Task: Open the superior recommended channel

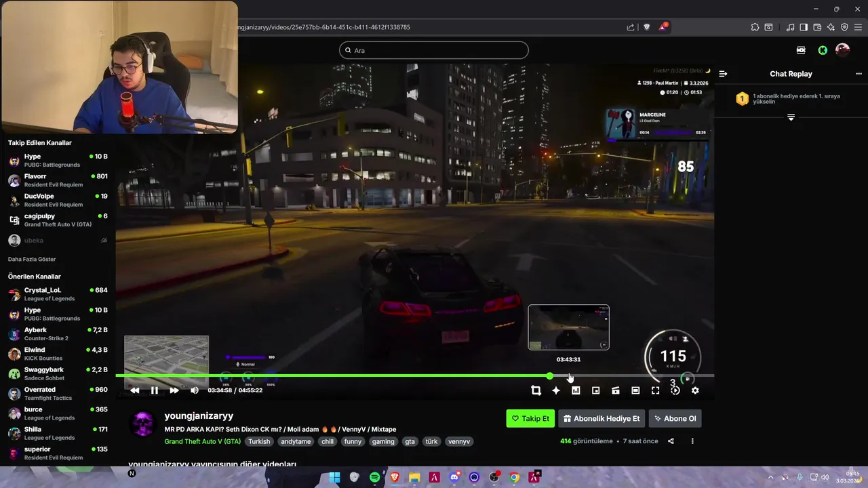Action: [x=58, y=453]
